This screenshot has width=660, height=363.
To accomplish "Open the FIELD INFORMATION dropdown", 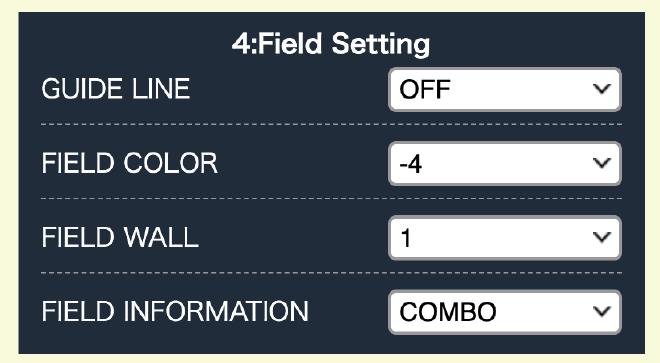I will (x=505, y=312).
